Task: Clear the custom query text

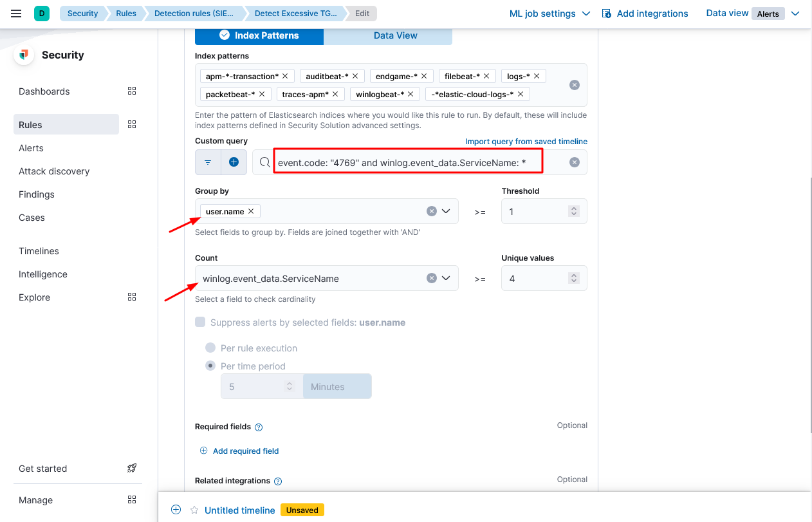Action: (x=575, y=162)
